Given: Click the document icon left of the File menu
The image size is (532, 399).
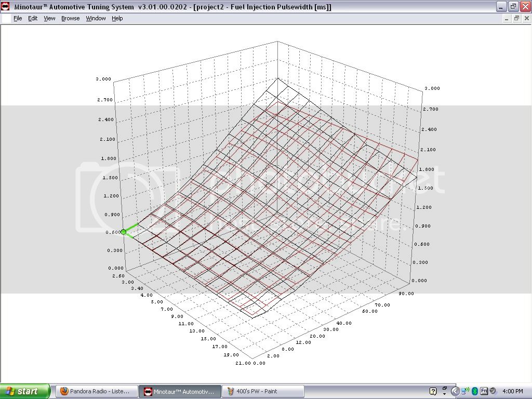Looking at the screenshot, I should 6,18.
